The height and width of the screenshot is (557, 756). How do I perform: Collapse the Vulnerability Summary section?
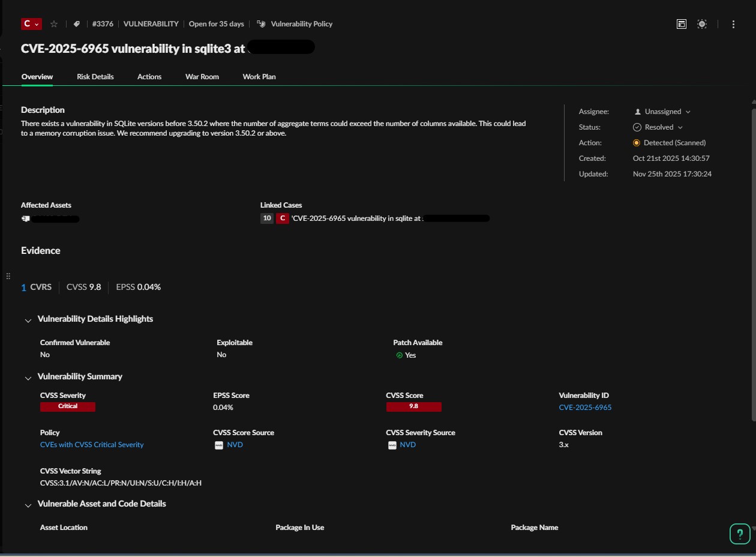(x=28, y=378)
